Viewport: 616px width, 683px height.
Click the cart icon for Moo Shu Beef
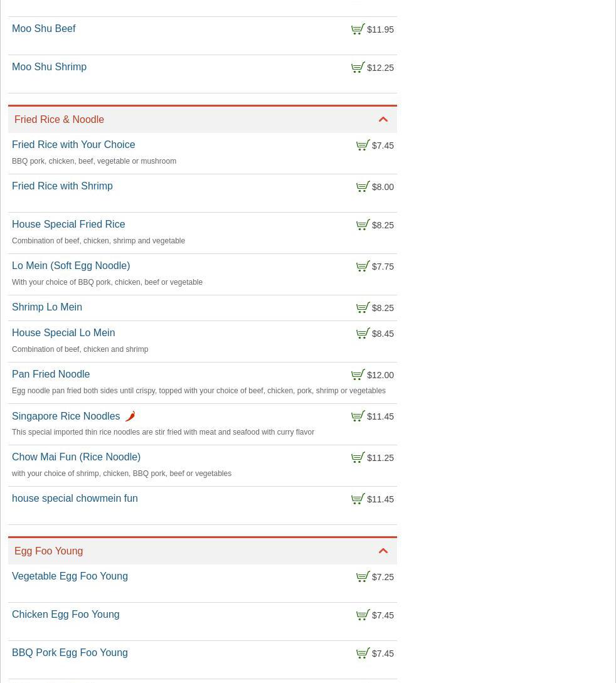(x=358, y=29)
